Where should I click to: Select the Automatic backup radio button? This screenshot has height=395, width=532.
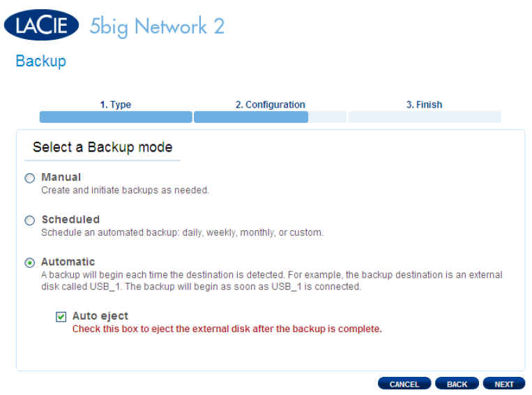pos(30,263)
